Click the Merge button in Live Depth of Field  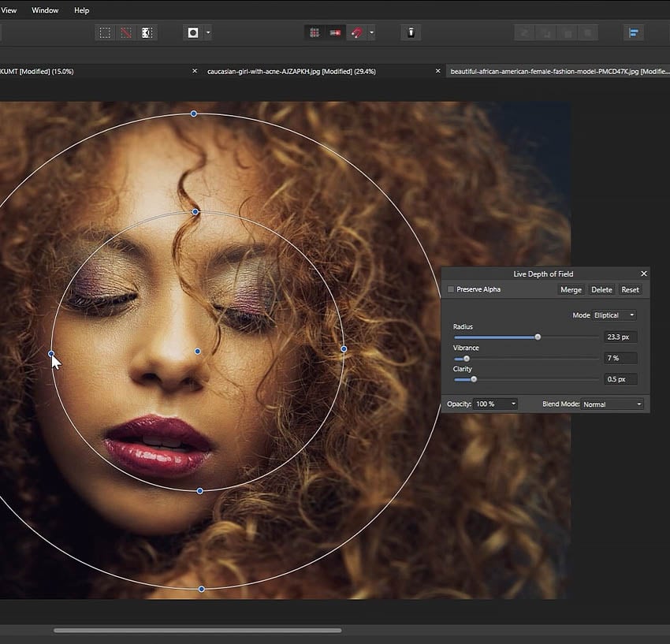(570, 289)
